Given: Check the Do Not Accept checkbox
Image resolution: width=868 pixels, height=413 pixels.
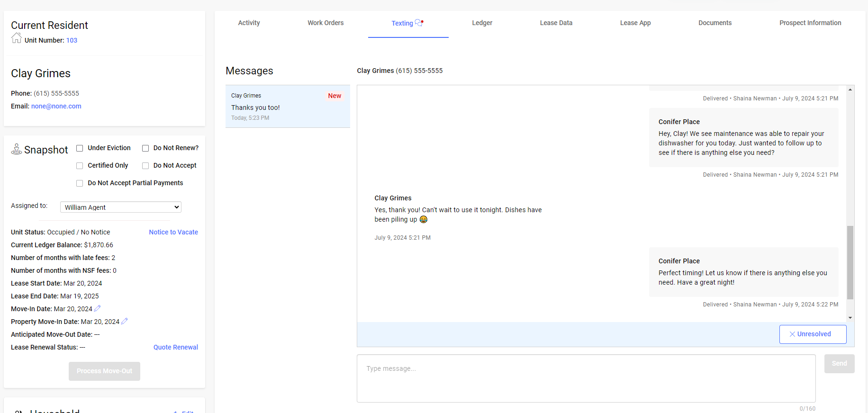Looking at the screenshot, I should point(145,166).
